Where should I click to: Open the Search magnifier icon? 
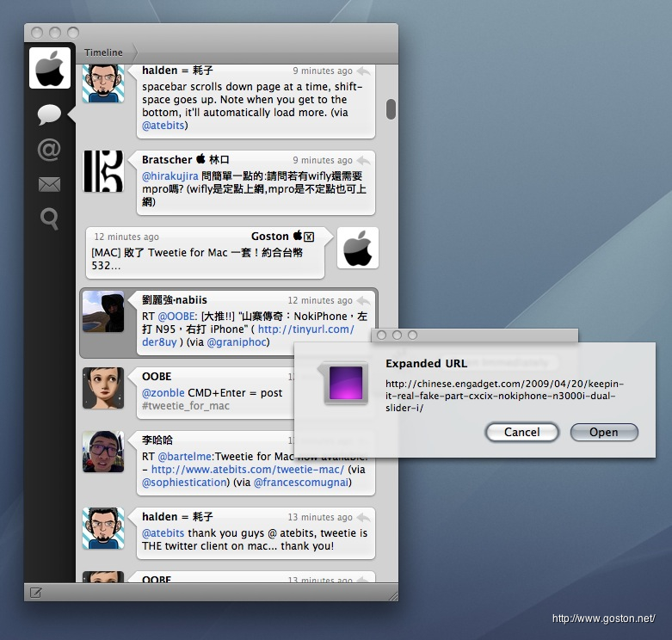click(49, 218)
